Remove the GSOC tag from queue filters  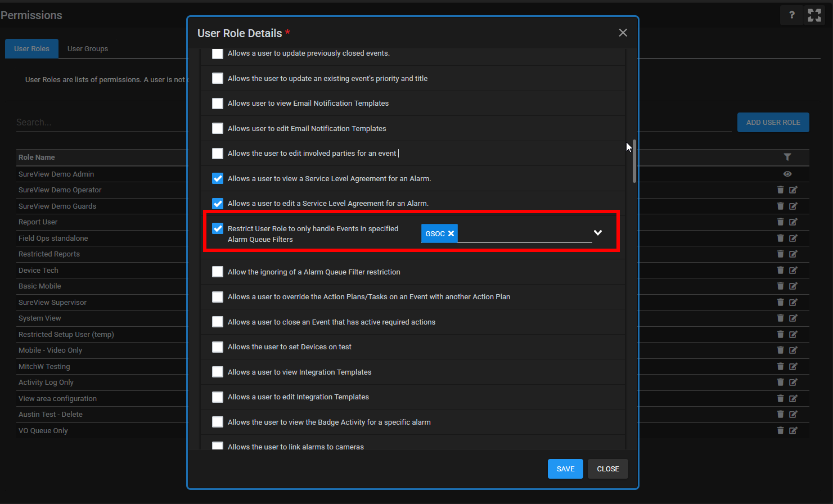point(451,233)
